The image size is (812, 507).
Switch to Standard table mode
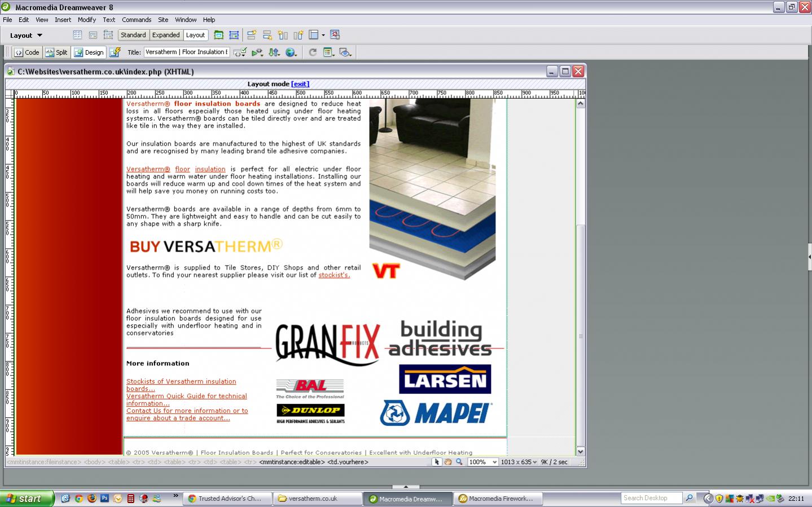click(133, 35)
